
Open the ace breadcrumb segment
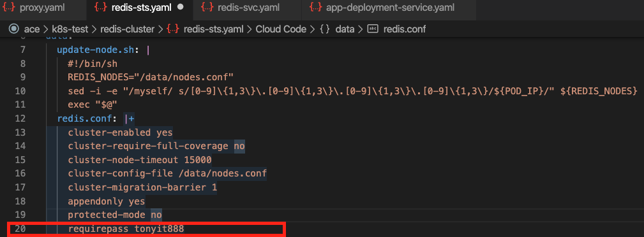click(x=31, y=29)
